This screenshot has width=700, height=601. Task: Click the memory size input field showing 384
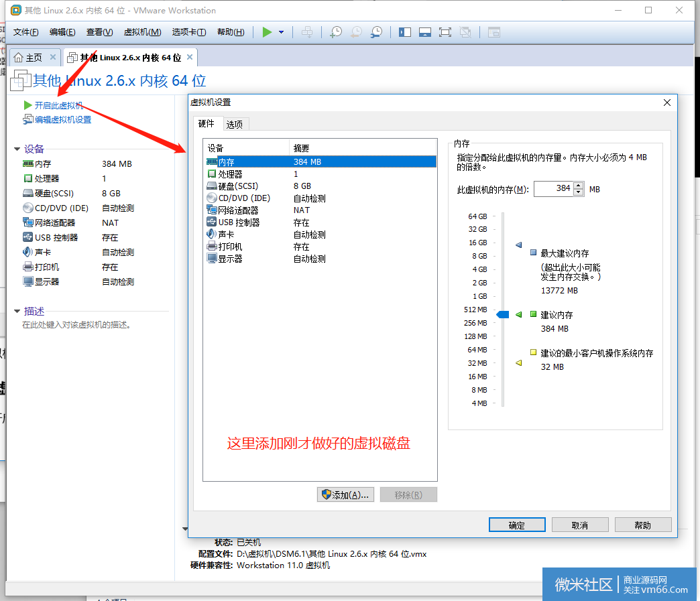click(554, 189)
